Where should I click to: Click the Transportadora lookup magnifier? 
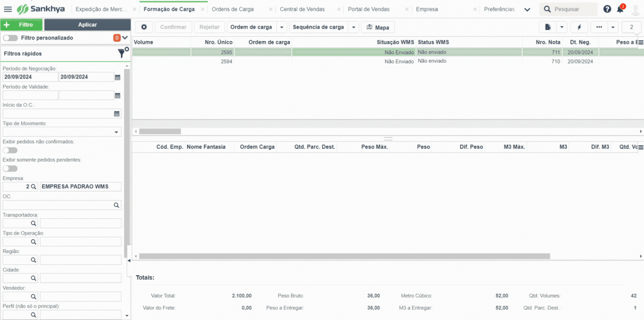point(33,223)
